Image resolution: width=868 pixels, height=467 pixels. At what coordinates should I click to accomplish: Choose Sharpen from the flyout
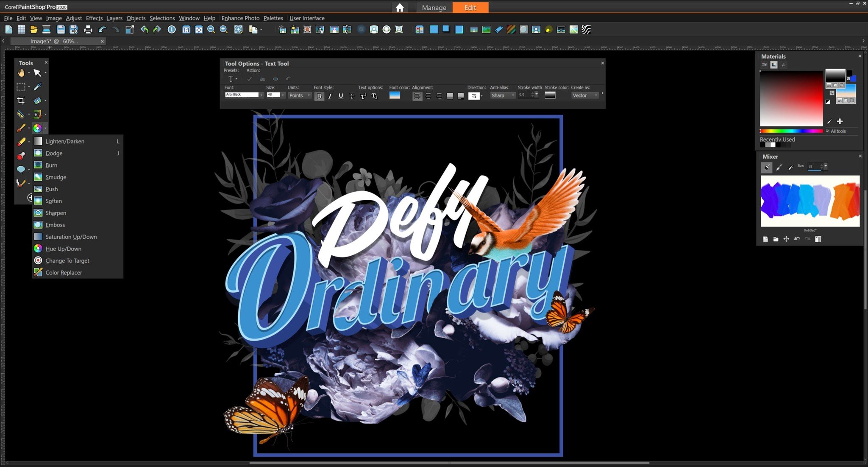78,213
